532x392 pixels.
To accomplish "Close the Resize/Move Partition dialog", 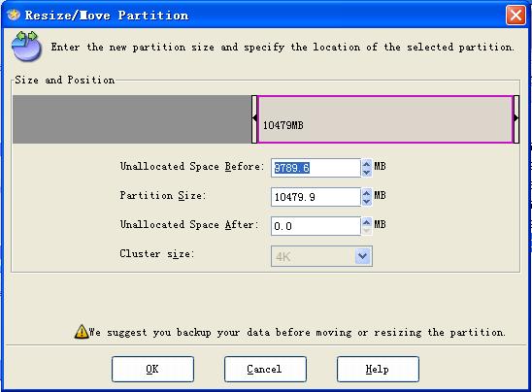I will pos(515,16).
